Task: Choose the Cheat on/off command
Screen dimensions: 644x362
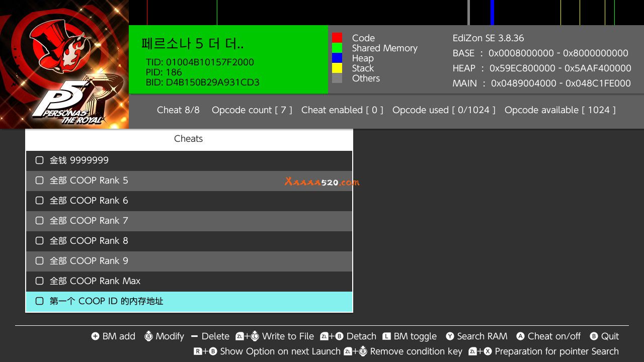Action: point(554,336)
